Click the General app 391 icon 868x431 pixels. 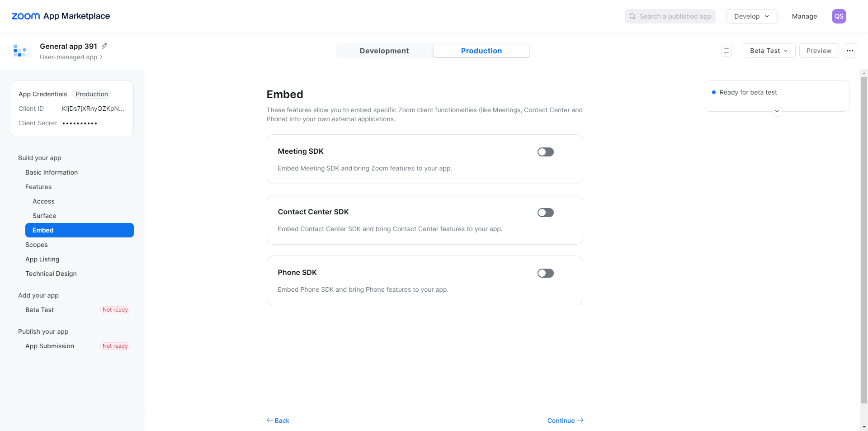coord(21,51)
